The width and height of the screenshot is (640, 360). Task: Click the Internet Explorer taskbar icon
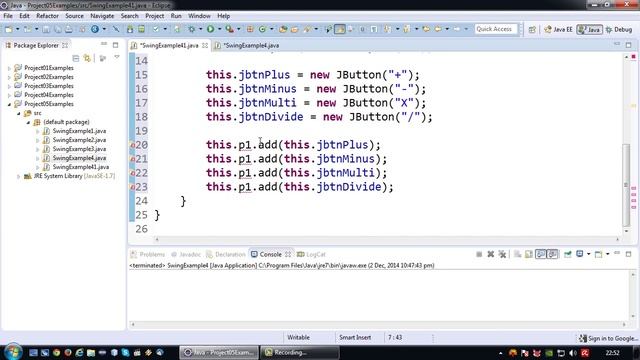[79, 352]
